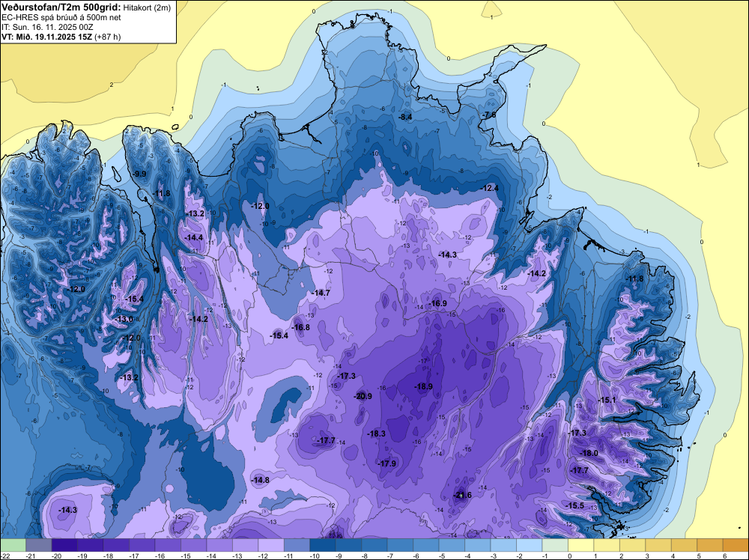Image resolution: width=749 pixels, height=560 pixels.
Task: Click the -8.4 temperature reading
Action: [405, 117]
